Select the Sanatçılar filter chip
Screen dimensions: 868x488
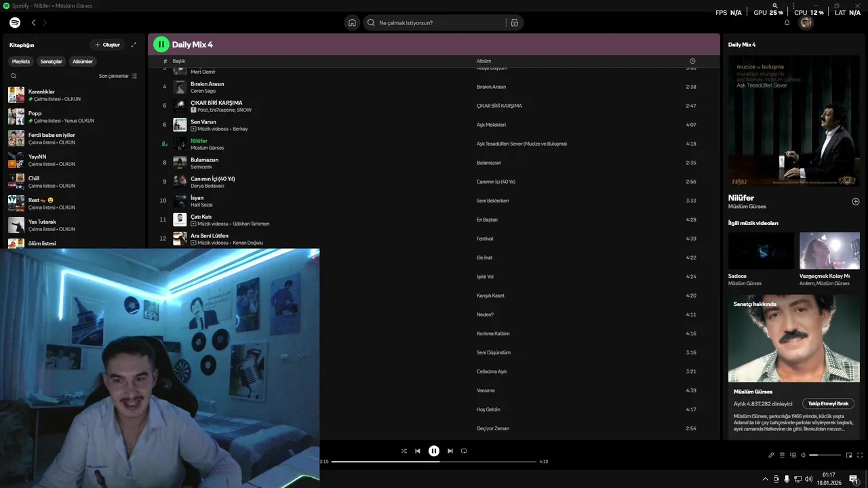pyautogui.click(x=51, y=61)
